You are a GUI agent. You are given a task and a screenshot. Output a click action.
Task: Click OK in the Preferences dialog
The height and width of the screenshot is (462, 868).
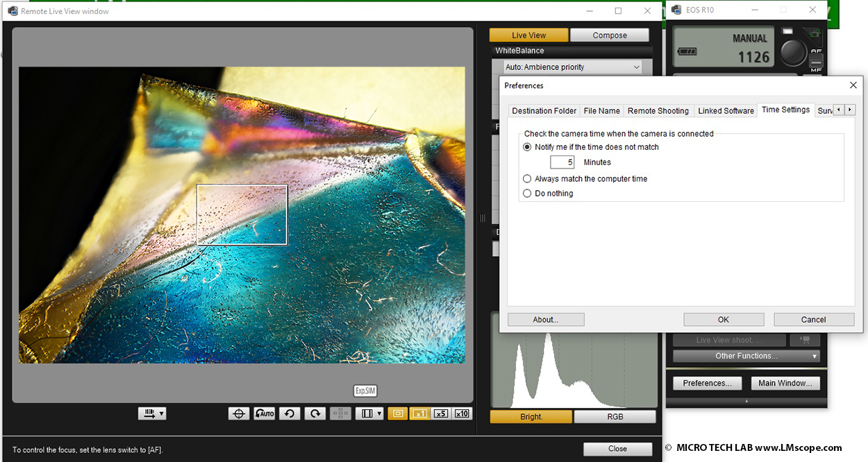(x=723, y=320)
